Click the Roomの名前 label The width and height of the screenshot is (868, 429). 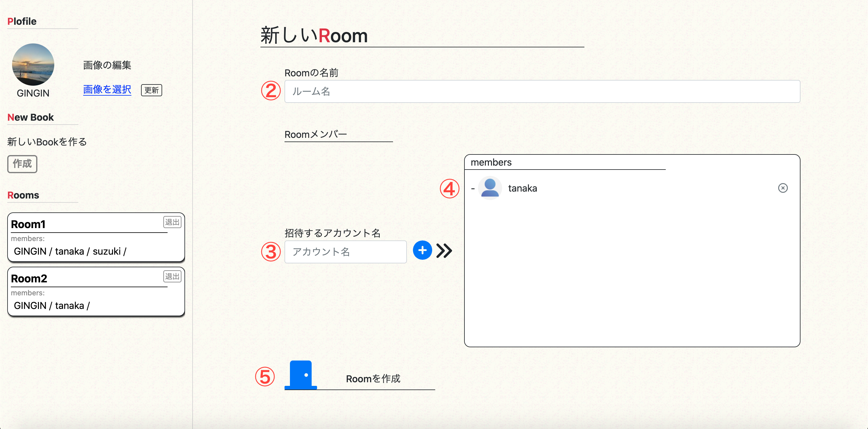(311, 73)
